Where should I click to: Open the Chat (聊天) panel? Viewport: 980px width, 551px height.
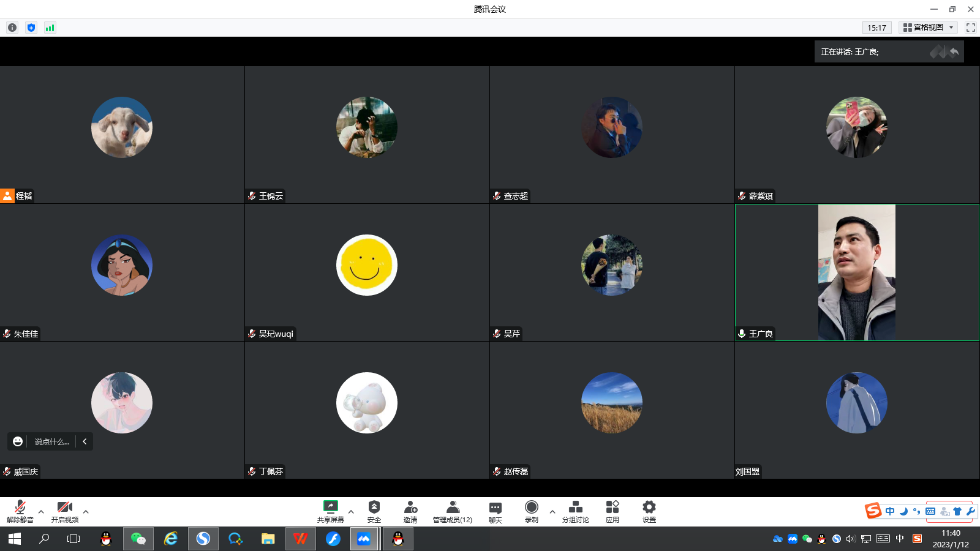(495, 511)
